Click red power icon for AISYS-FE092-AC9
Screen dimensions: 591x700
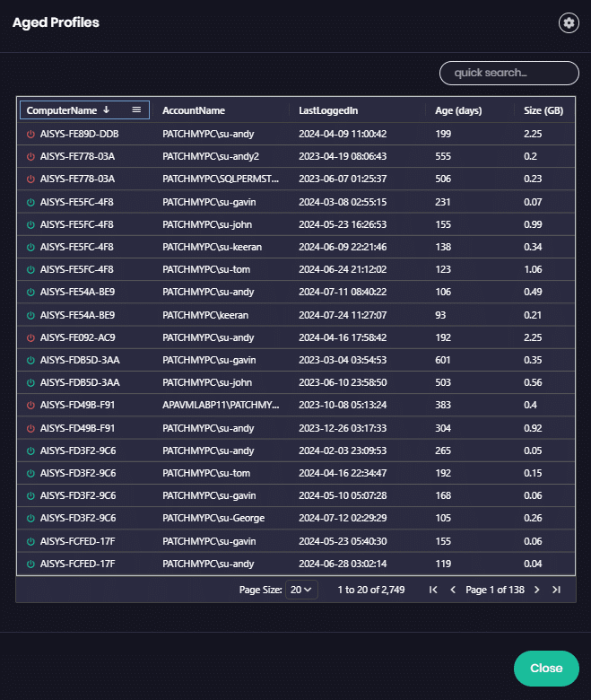[30, 337]
